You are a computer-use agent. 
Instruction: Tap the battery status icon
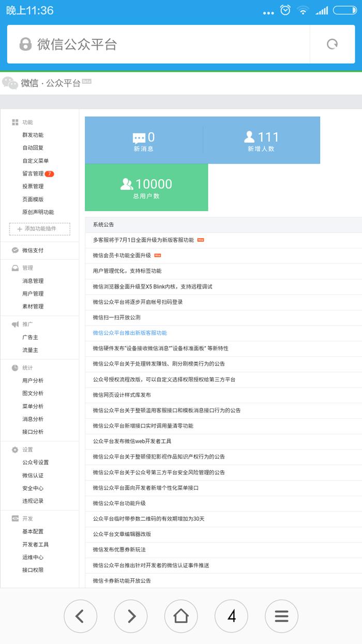click(344, 10)
